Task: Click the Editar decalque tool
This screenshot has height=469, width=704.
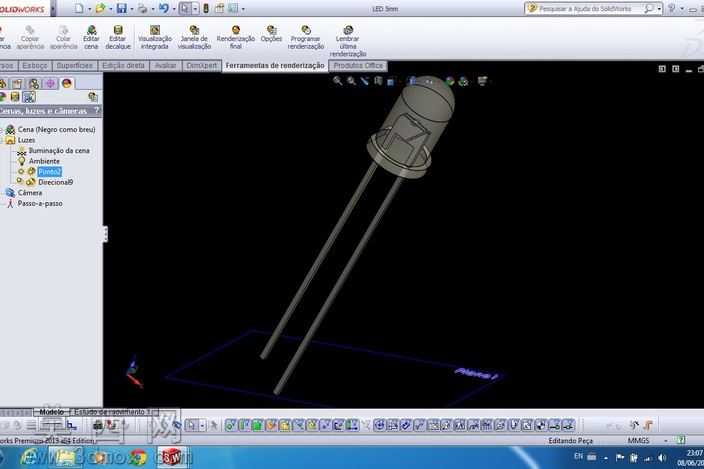Action: point(118,38)
